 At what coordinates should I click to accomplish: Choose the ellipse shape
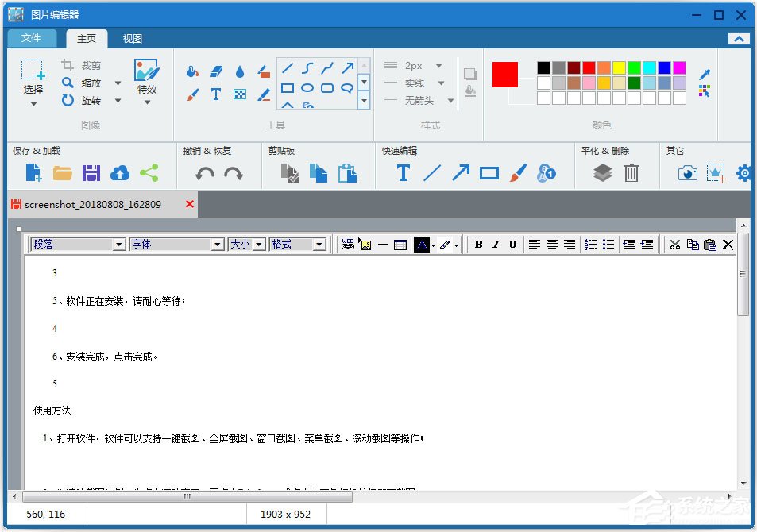click(x=307, y=88)
